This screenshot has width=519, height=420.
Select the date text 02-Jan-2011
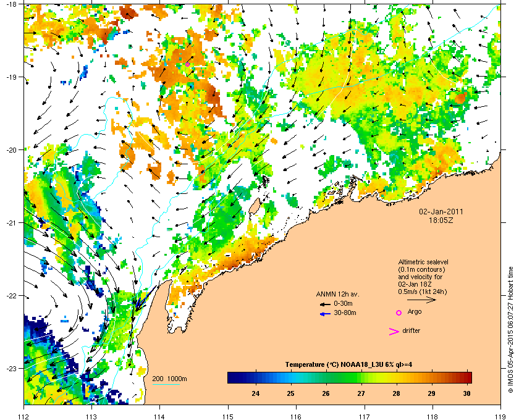(x=441, y=211)
